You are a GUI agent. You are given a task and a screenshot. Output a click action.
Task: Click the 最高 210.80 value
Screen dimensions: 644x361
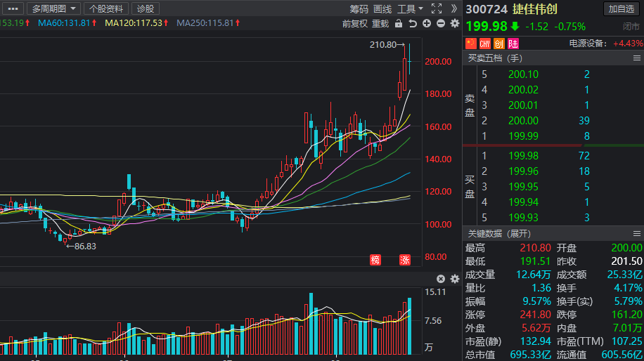535,248
